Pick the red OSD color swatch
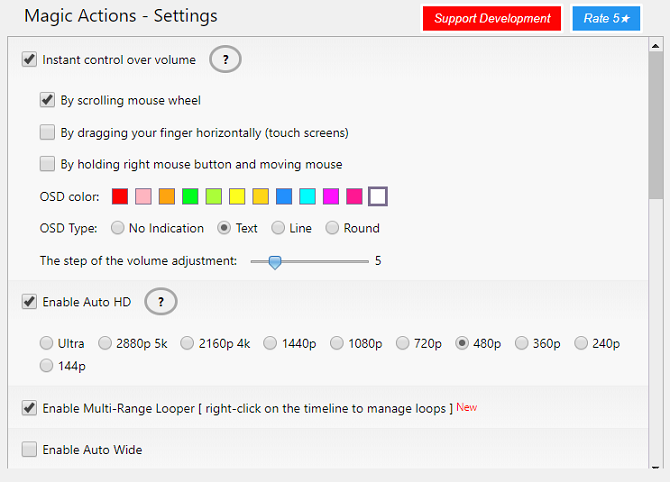 pos(120,196)
